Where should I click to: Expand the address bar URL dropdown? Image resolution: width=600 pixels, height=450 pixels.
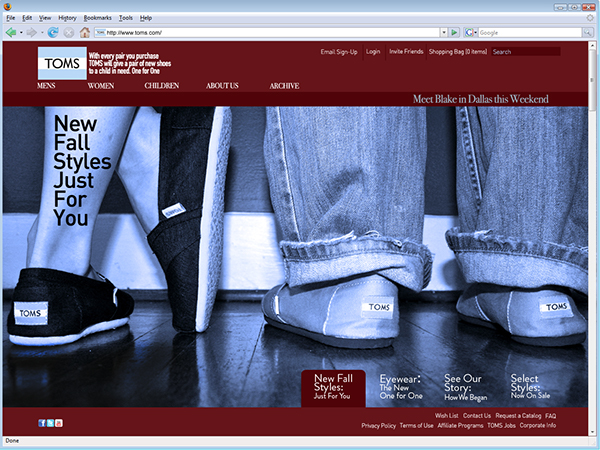coord(444,33)
